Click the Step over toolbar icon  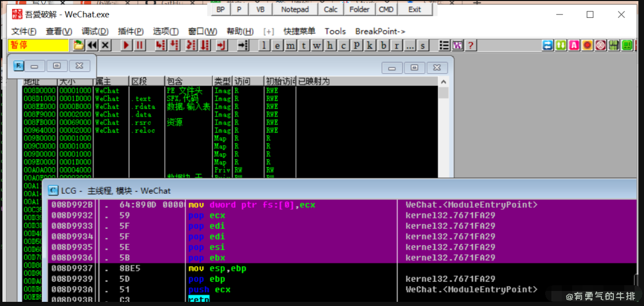coord(175,45)
